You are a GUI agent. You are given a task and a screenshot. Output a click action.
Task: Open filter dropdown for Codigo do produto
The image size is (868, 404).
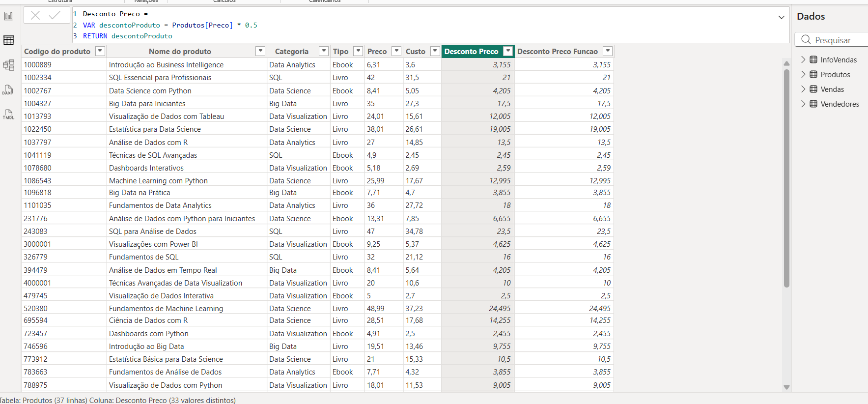[x=100, y=51]
